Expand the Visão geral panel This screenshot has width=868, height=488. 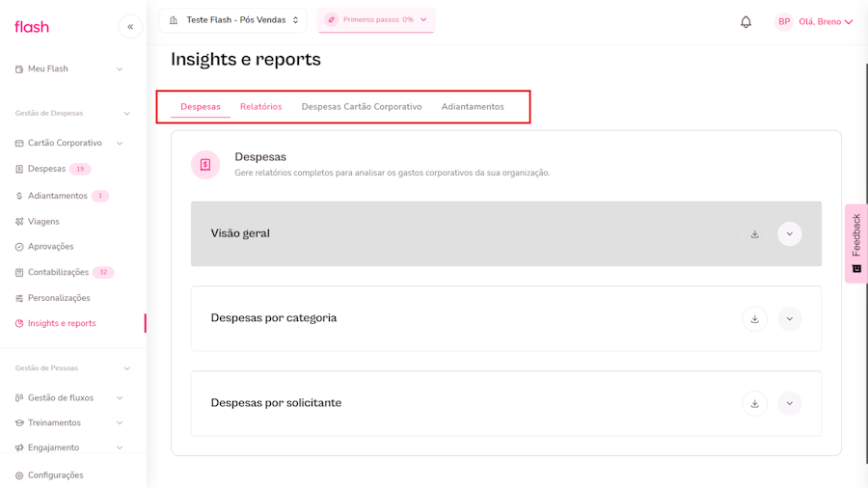pos(789,234)
